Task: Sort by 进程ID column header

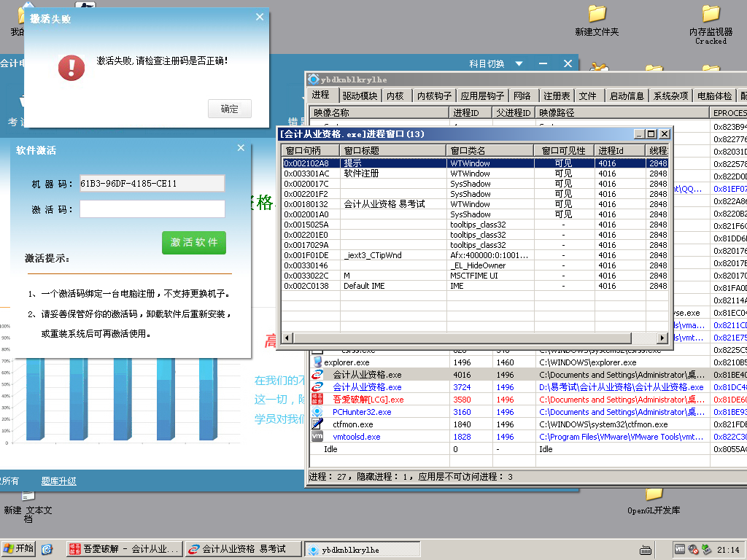Action: coord(471,113)
